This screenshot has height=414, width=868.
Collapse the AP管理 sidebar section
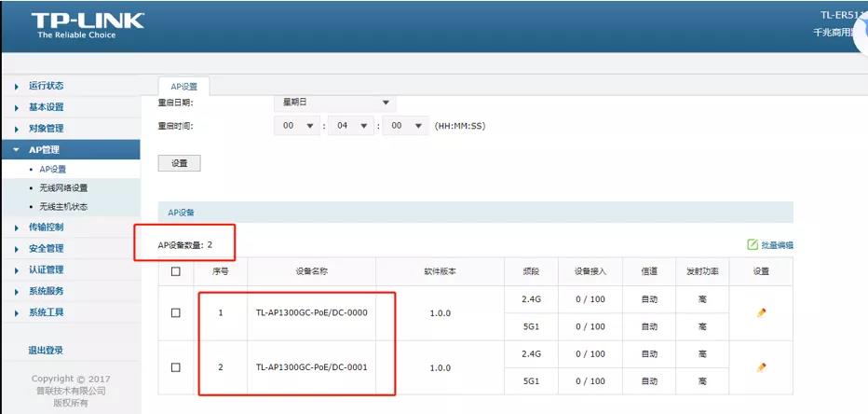point(44,149)
